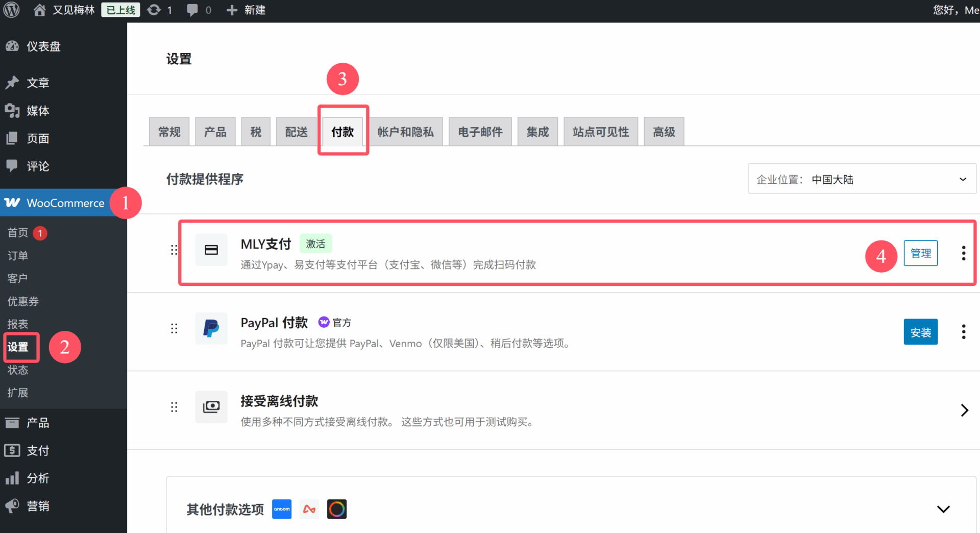Click the 您好 user greeting
Screen dimensions: 980x533
(x=956, y=10)
